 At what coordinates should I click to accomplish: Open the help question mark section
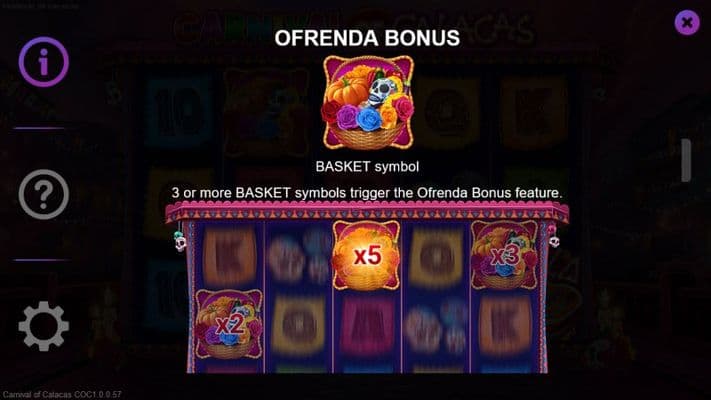click(44, 194)
